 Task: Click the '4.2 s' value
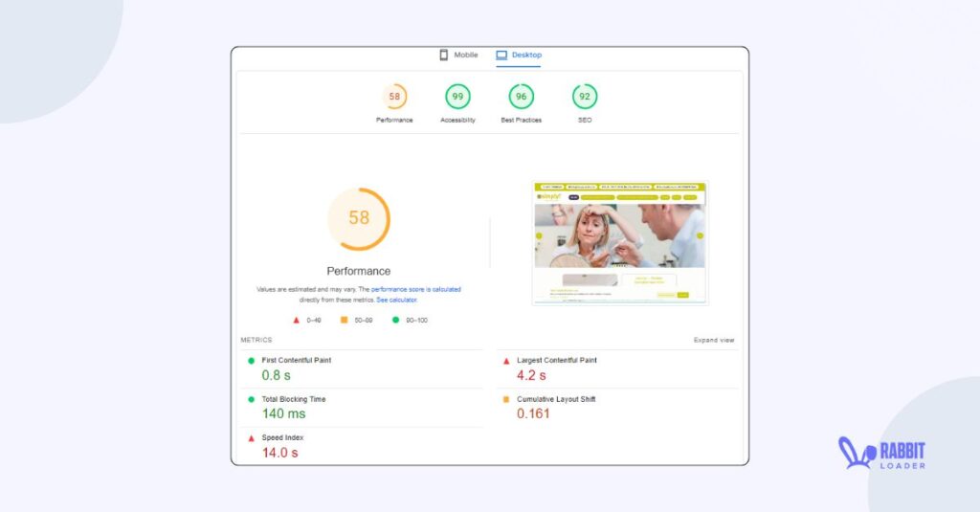pos(531,376)
